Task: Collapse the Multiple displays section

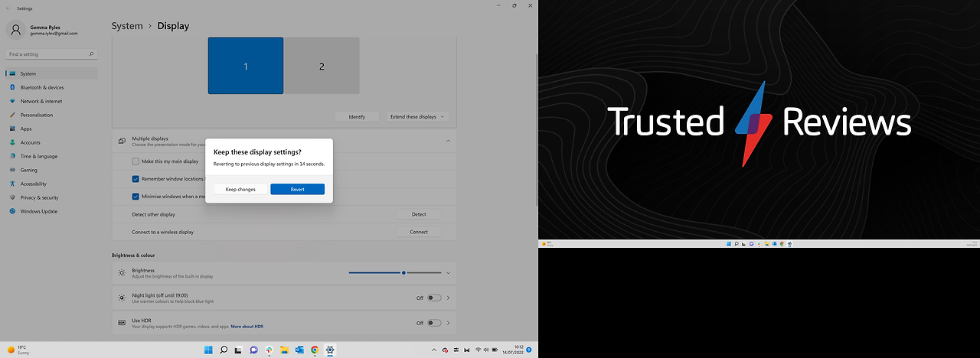Action: [447, 141]
